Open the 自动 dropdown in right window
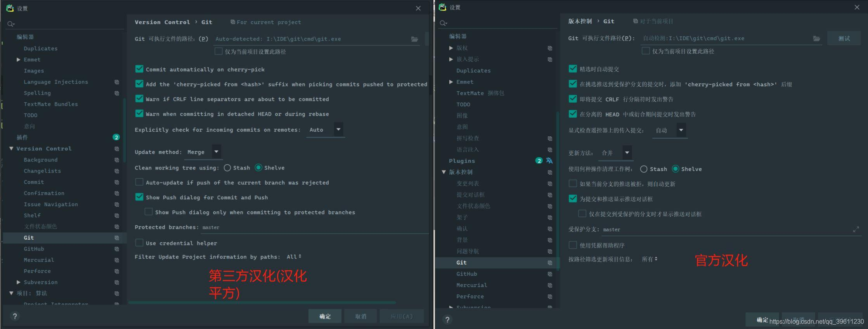Screen dimensions: 868x329 [669, 131]
